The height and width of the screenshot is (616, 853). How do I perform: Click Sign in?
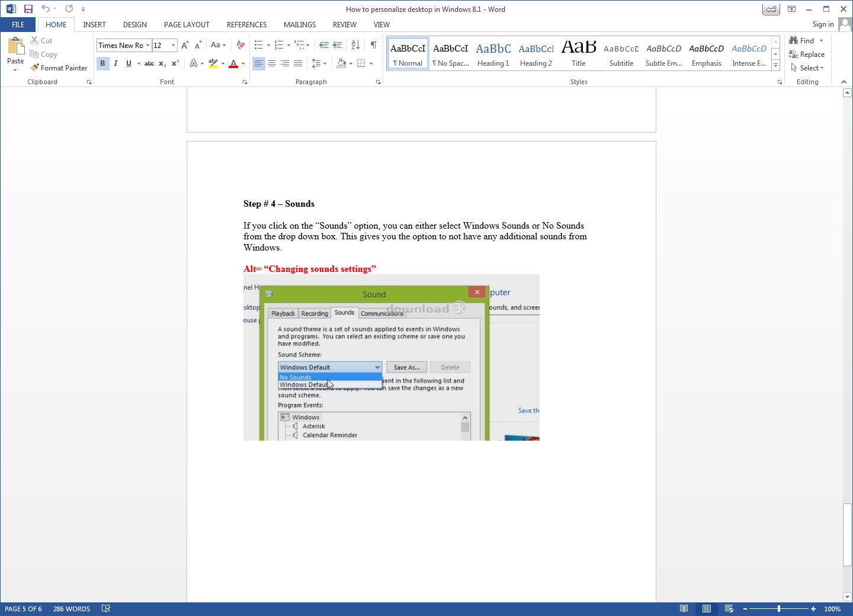(823, 24)
